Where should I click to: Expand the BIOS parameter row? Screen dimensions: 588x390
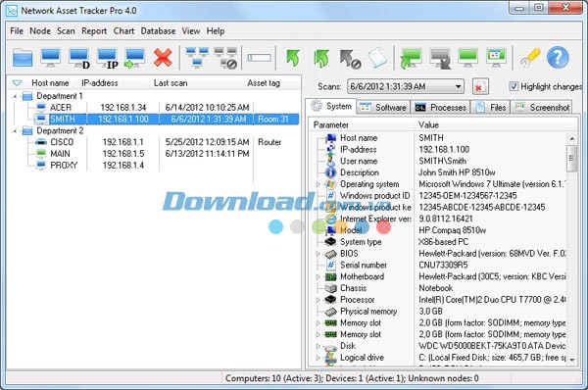tap(318, 254)
